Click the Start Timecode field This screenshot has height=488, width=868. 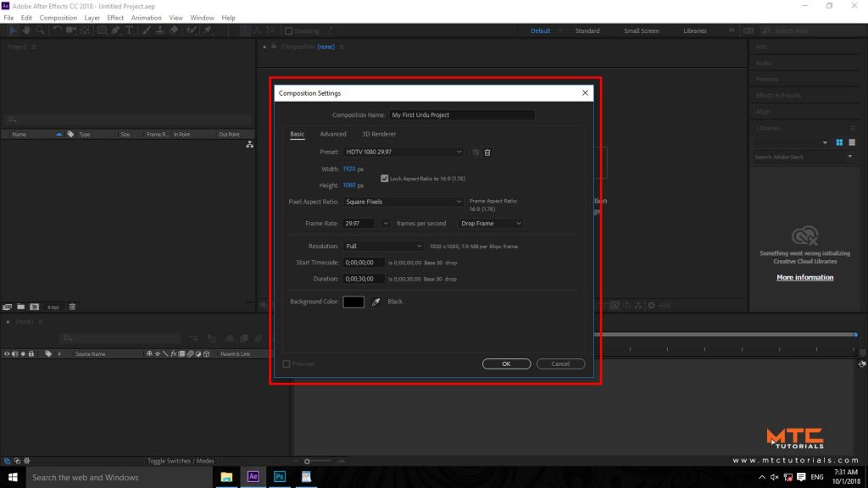point(363,263)
